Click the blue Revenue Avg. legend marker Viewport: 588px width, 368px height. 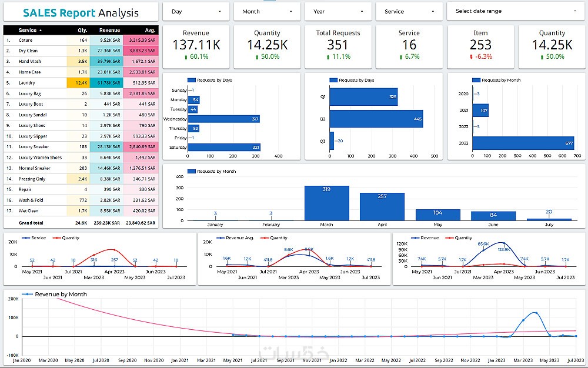click(x=220, y=238)
